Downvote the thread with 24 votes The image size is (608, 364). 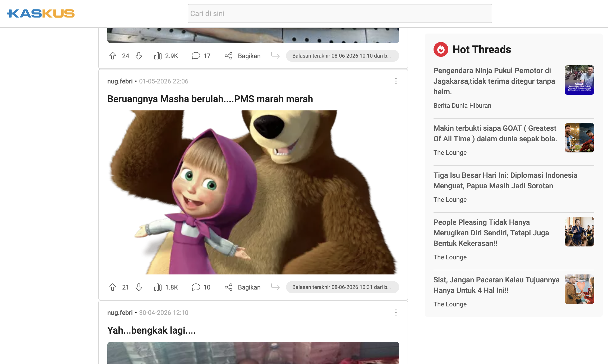tap(139, 56)
